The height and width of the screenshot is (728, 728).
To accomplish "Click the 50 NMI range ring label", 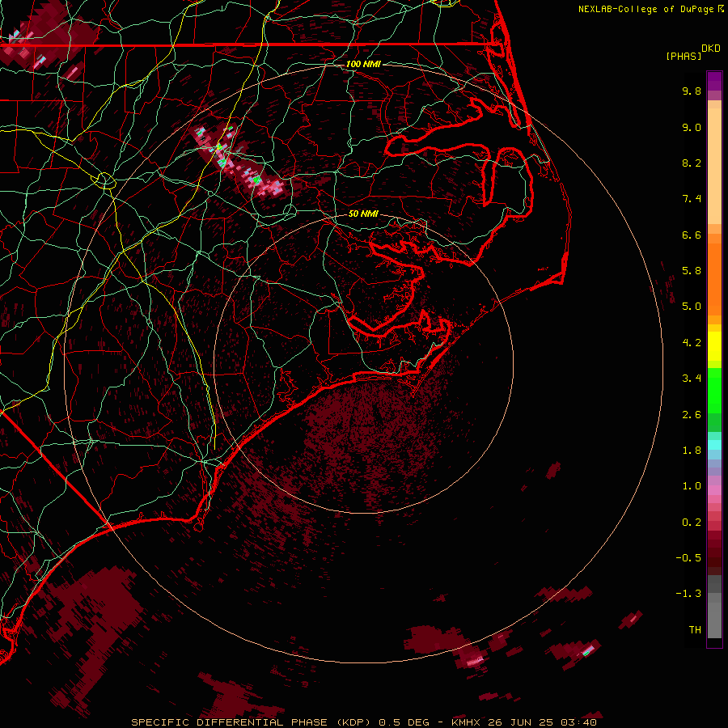I will [363, 214].
